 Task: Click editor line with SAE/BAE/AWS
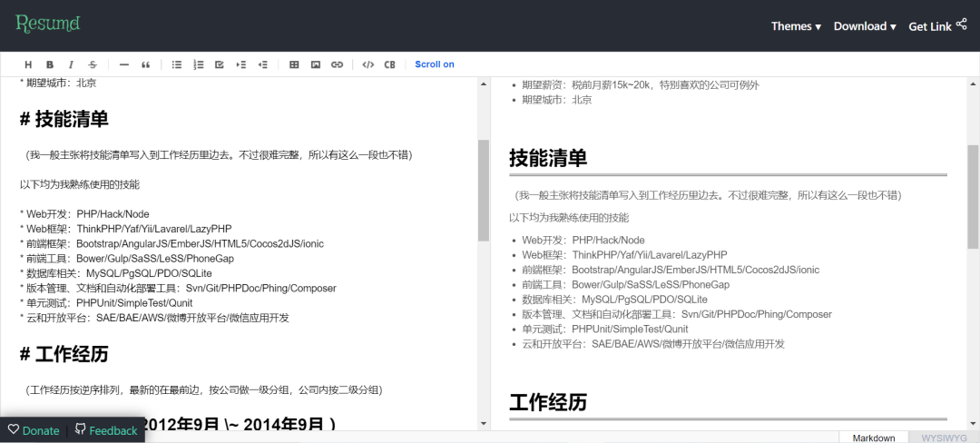point(154,318)
